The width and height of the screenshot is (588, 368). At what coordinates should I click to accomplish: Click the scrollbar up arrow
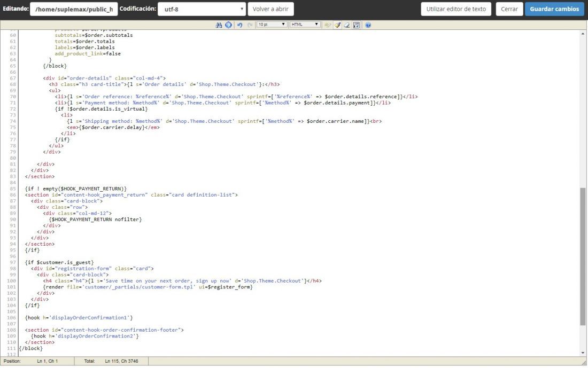tap(583, 34)
